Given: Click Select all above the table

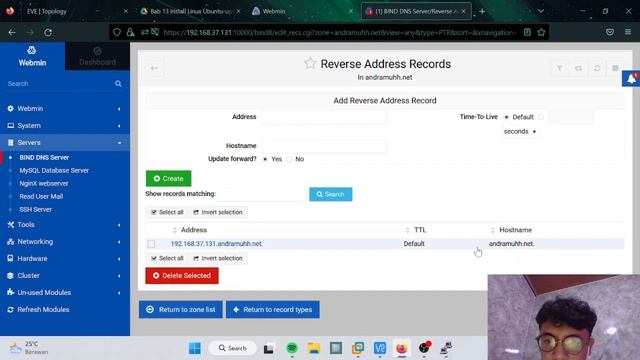Looking at the screenshot, I should click(167, 212).
